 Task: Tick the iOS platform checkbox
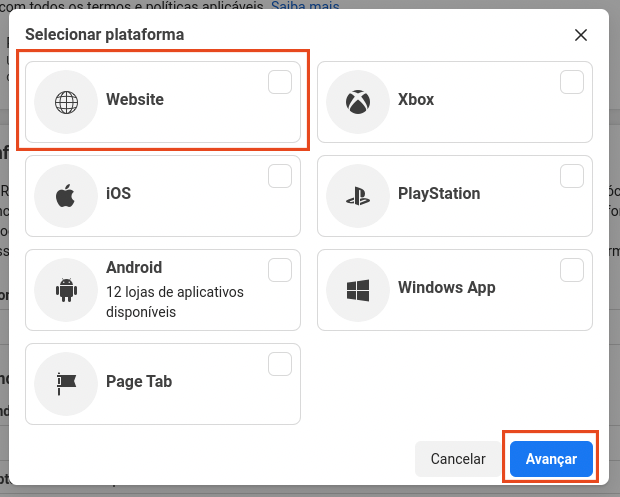280,176
